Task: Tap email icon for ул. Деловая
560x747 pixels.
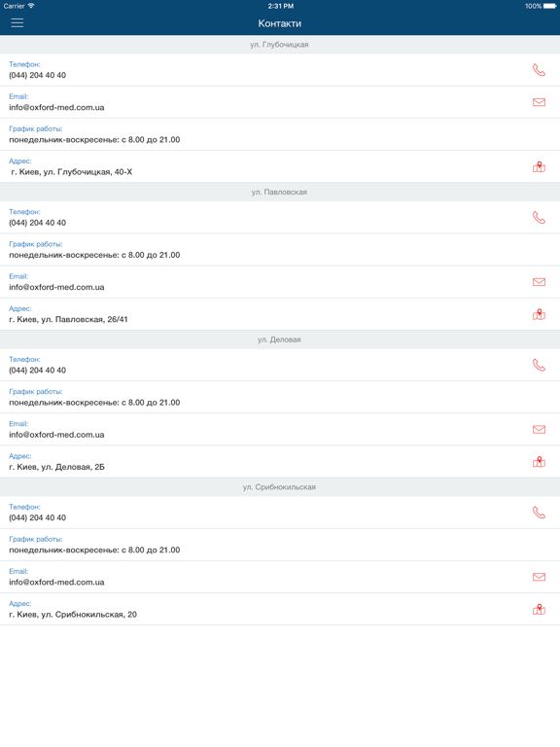Action: coord(539,429)
